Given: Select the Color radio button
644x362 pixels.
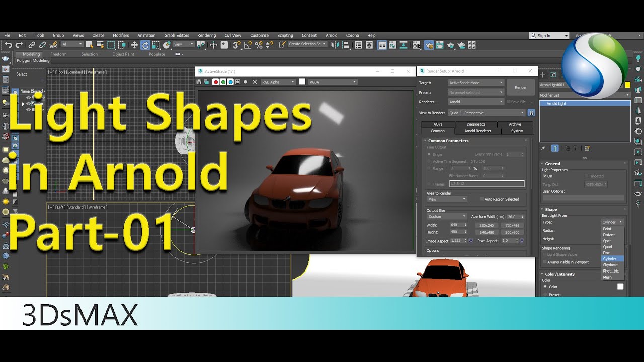Looking at the screenshot, I should point(545,287).
